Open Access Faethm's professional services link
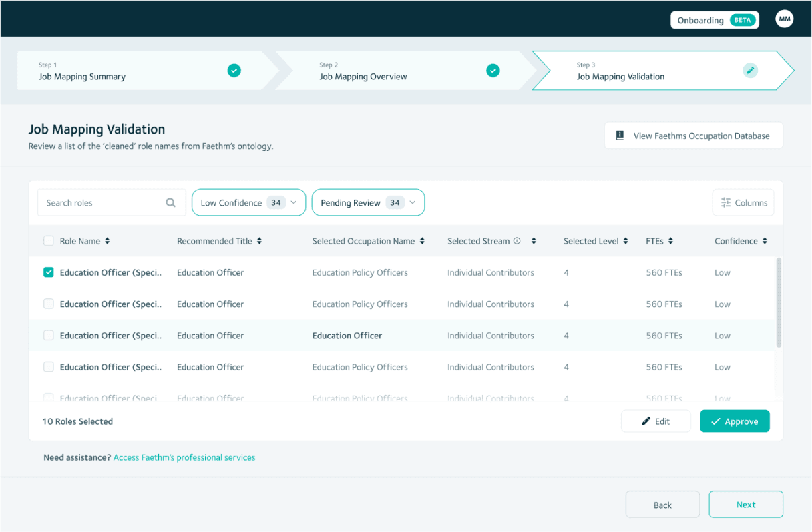812x532 pixels. 184,458
